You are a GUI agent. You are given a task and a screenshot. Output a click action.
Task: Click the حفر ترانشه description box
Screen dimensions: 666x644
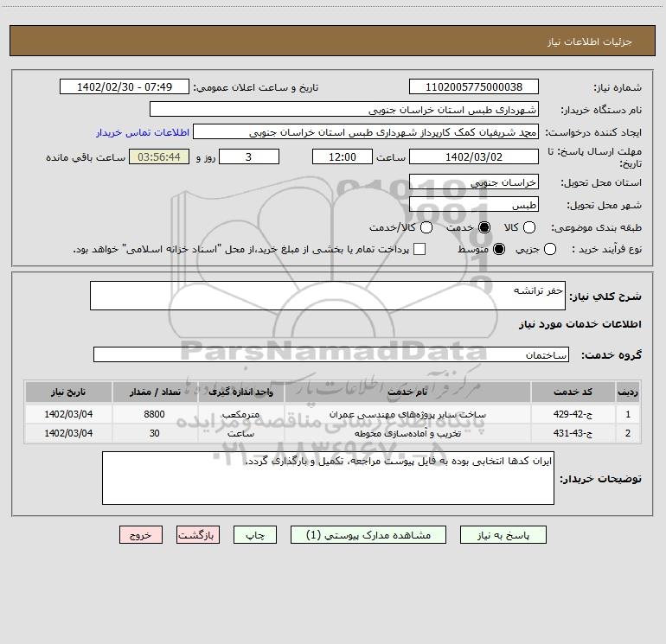tap(328, 296)
